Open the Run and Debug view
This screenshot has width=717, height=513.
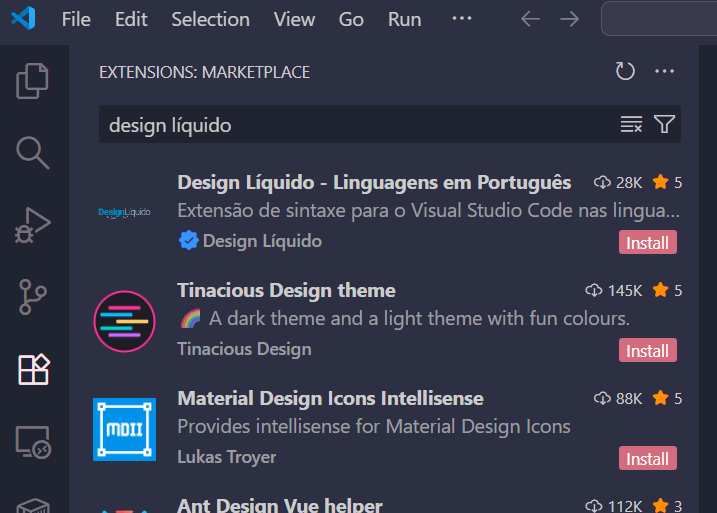(32, 225)
